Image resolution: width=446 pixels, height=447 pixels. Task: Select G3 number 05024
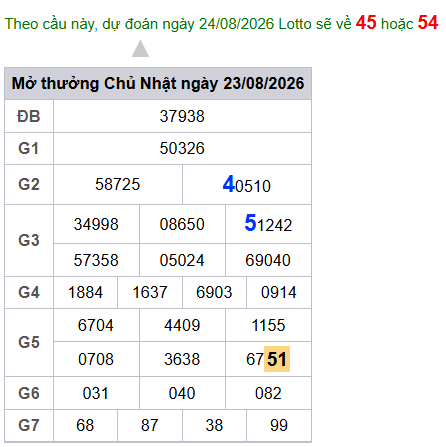tap(182, 260)
